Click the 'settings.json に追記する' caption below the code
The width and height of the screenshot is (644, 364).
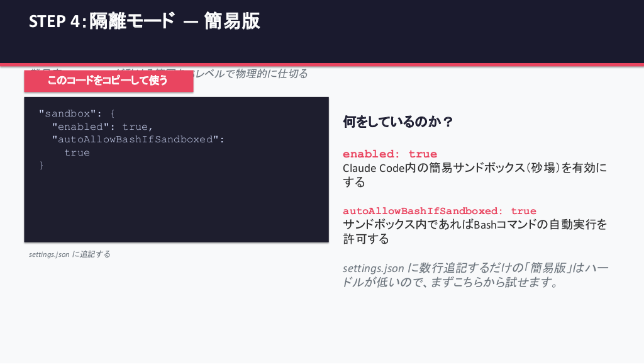click(70, 254)
